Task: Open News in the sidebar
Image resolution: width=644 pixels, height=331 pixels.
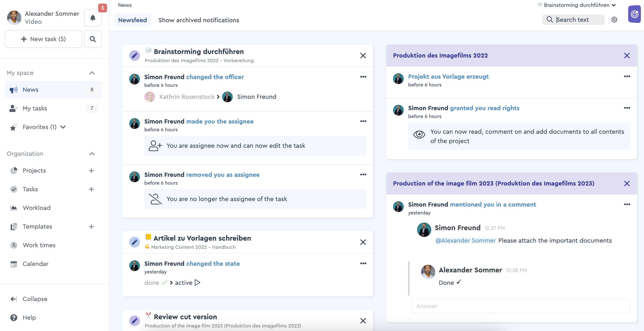Action: point(53,90)
